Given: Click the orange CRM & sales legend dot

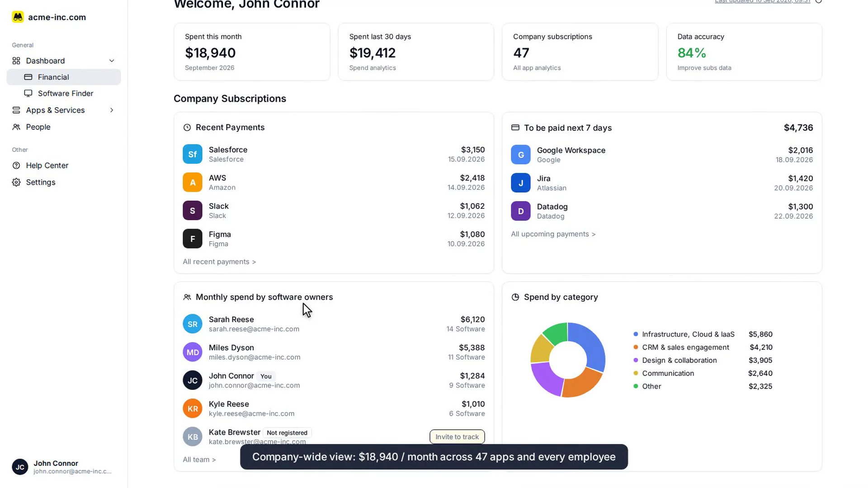Looking at the screenshot, I should click(x=636, y=347).
